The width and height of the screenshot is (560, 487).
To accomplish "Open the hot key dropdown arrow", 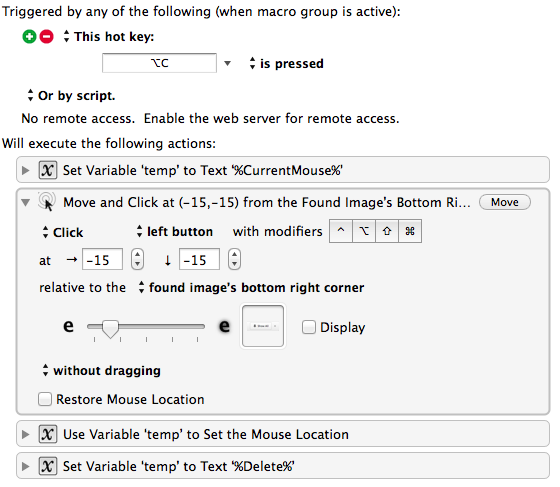I will 228,64.
